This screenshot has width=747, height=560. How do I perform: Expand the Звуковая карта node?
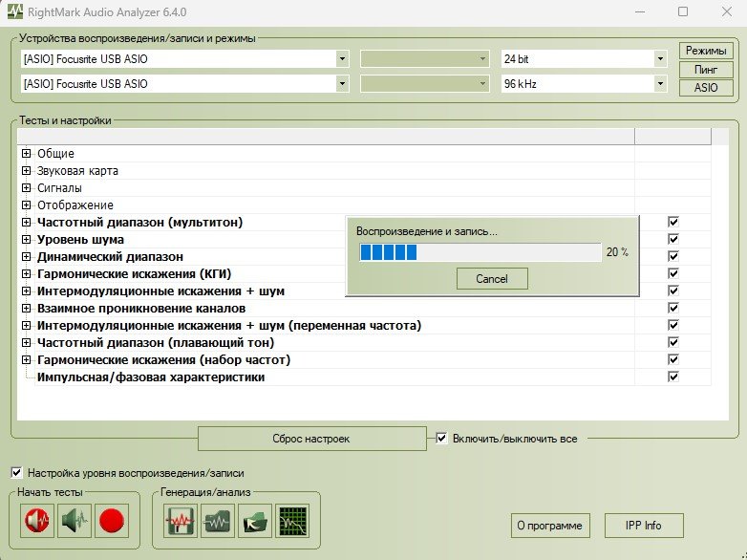click(26, 171)
